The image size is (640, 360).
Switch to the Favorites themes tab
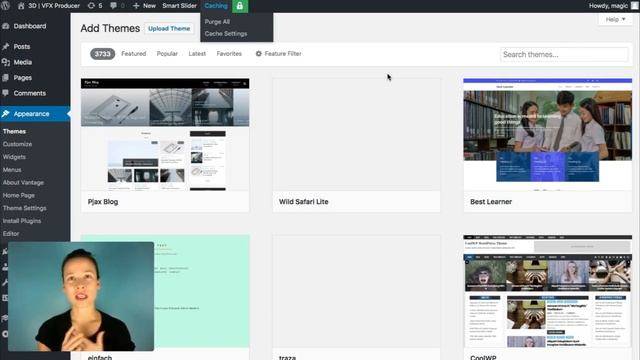coord(229,53)
